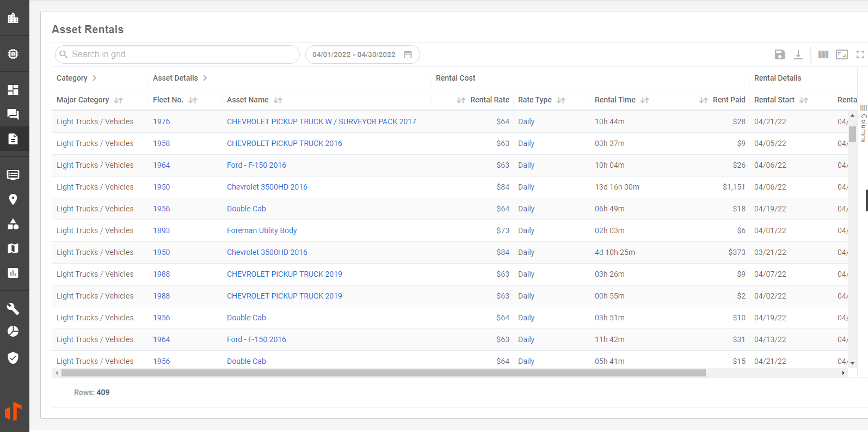
Task: Open the shield checkmark icon in sidebar
Action: (x=13, y=357)
